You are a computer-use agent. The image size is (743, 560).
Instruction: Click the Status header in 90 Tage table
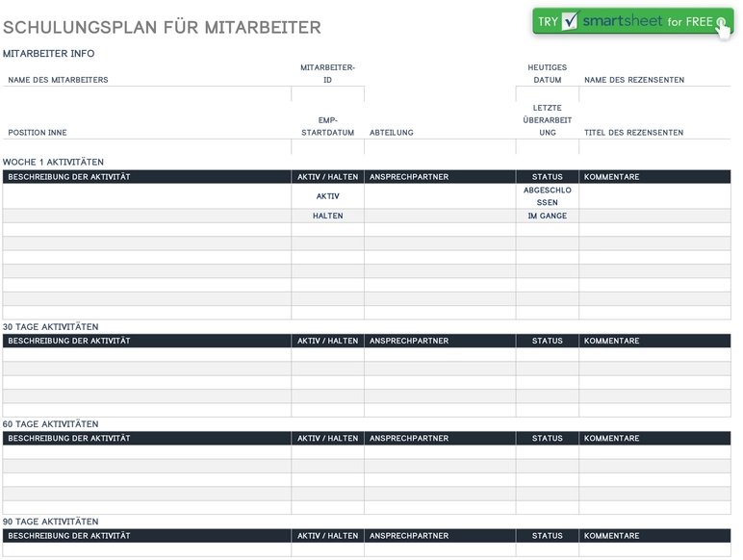[x=547, y=536]
